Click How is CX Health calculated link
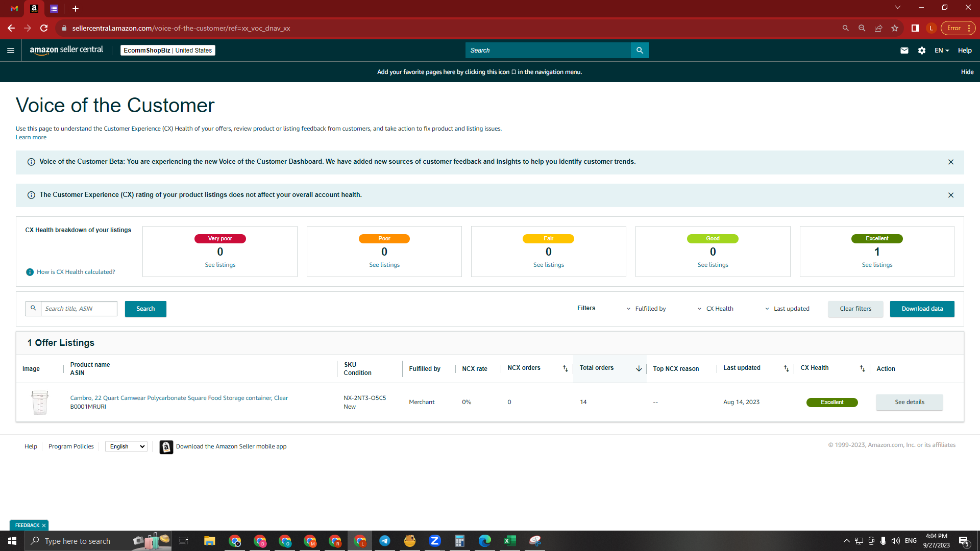Viewport: 980px width, 551px height. (x=76, y=272)
